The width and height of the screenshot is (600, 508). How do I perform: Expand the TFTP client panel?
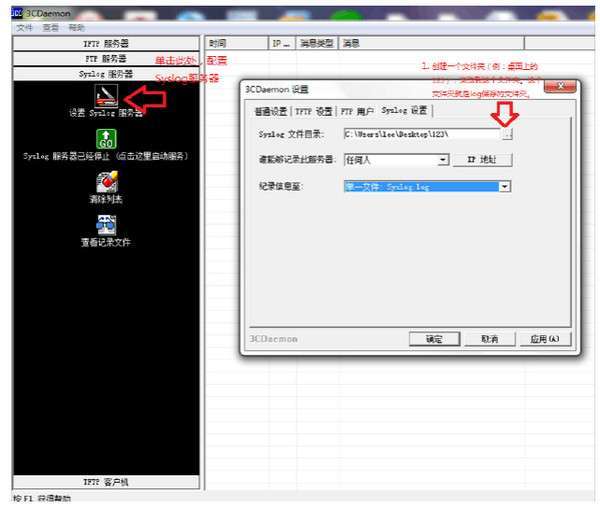pos(106,482)
